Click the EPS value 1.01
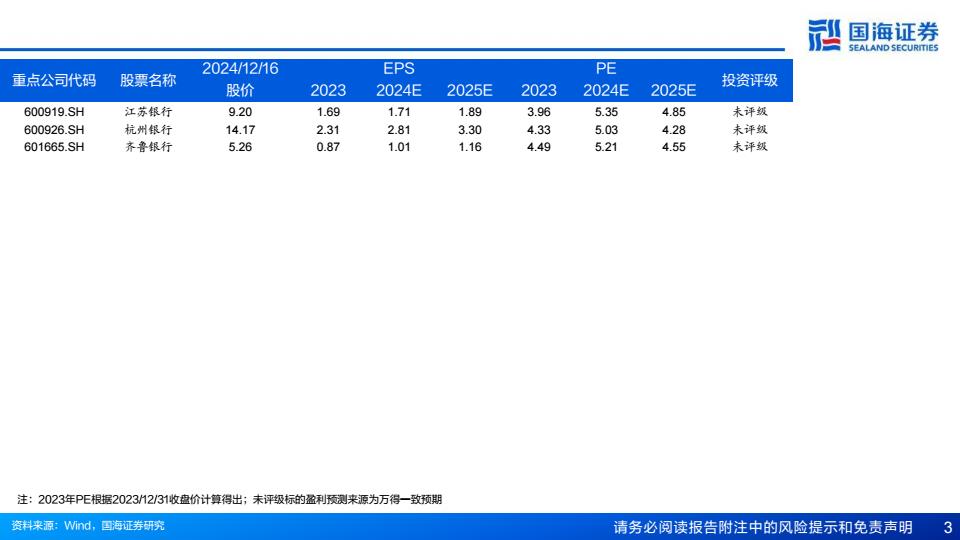 [399, 147]
